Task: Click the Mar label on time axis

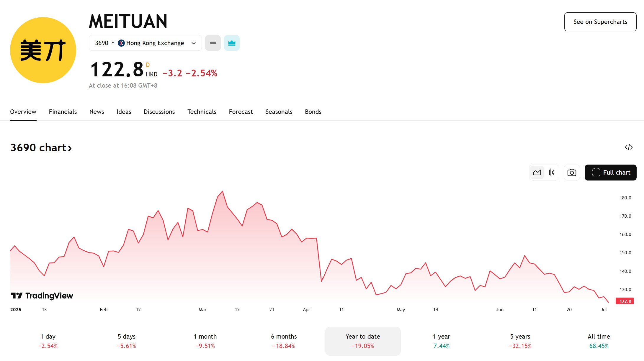Action: click(202, 310)
